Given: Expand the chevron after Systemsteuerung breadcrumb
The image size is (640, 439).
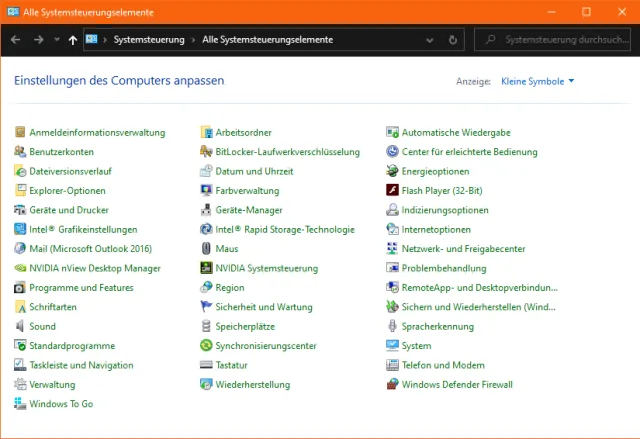Looking at the screenshot, I should pos(193,40).
